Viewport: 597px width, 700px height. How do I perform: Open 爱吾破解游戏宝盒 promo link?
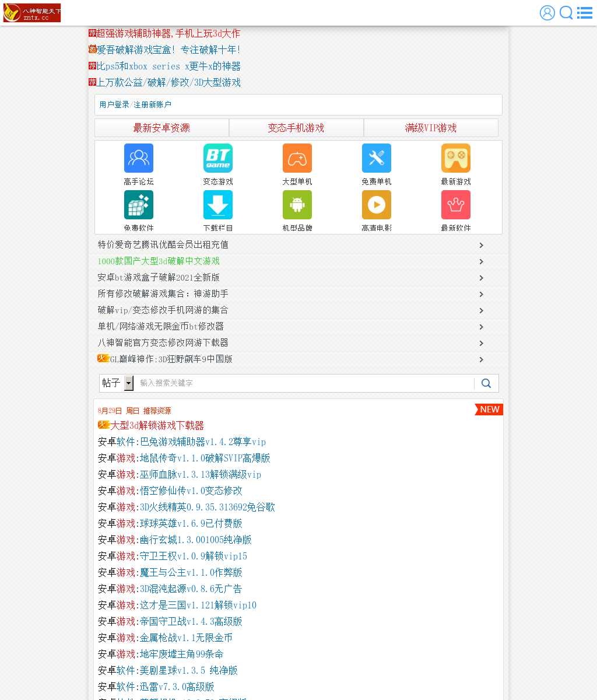pyautogui.click(x=168, y=50)
